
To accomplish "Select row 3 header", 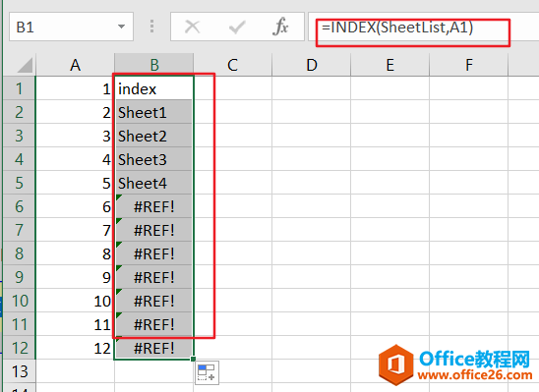I will (x=19, y=136).
